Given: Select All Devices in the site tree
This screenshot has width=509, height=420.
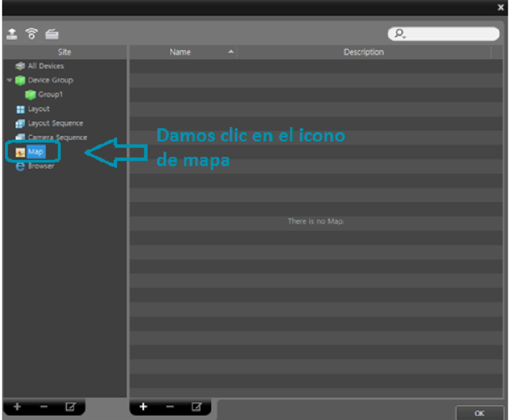Looking at the screenshot, I should tap(46, 66).
